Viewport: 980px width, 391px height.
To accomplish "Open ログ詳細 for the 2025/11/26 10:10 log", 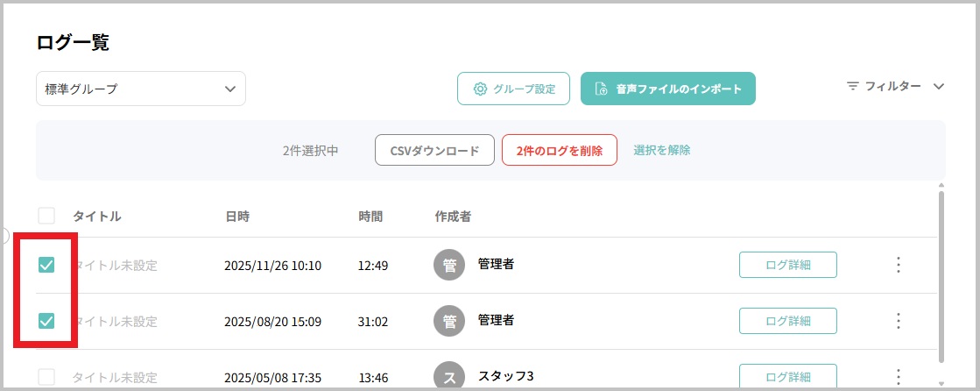I will click(788, 266).
